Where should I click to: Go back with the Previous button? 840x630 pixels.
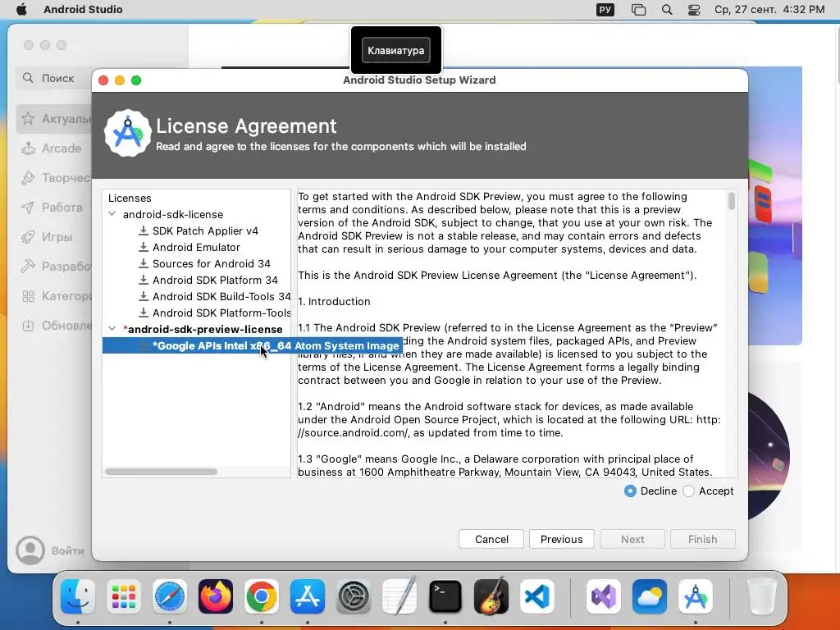(561, 539)
